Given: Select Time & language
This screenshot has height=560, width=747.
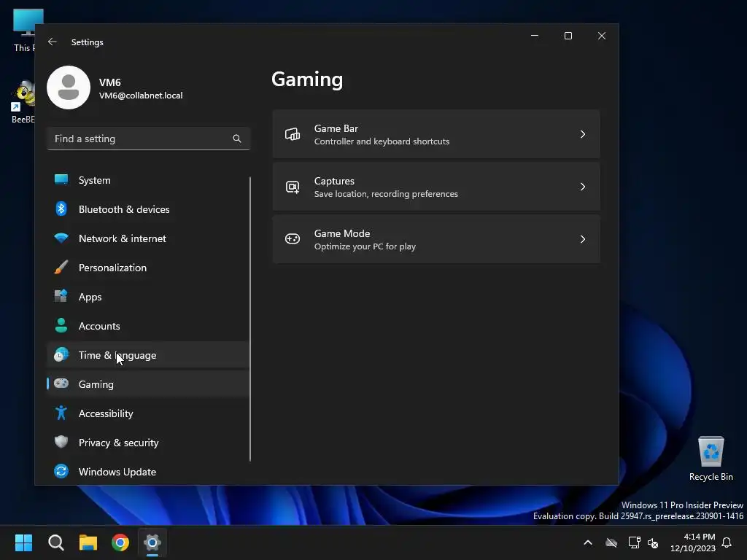Looking at the screenshot, I should [147, 355].
